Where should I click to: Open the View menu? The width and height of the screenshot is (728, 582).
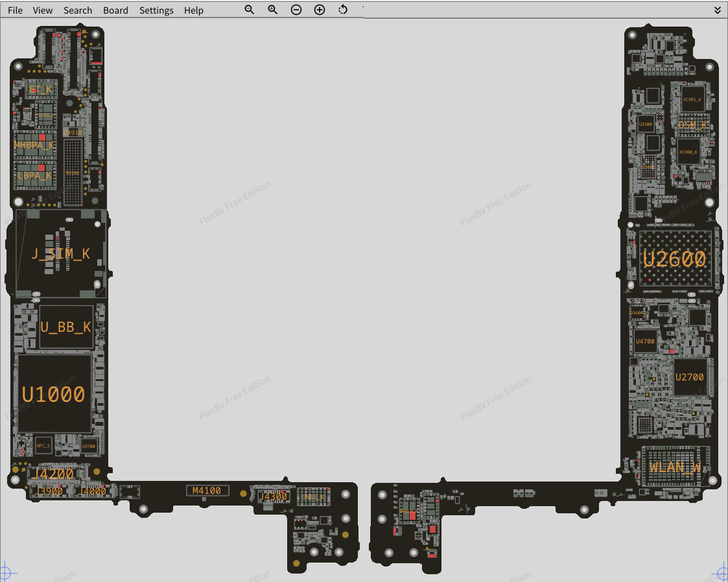(43, 10)
